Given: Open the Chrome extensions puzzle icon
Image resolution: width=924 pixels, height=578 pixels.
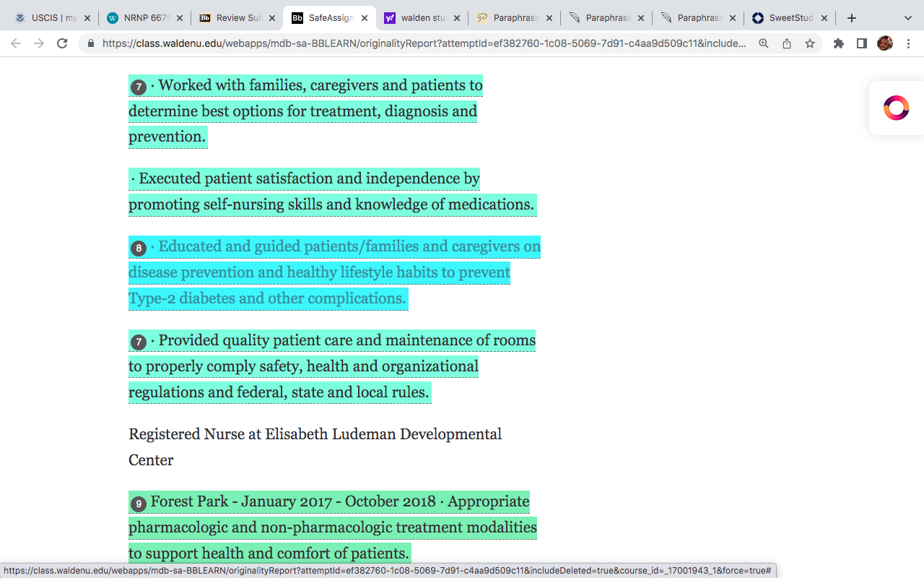Looking at the screenshot, I should [x=839, y=43].
